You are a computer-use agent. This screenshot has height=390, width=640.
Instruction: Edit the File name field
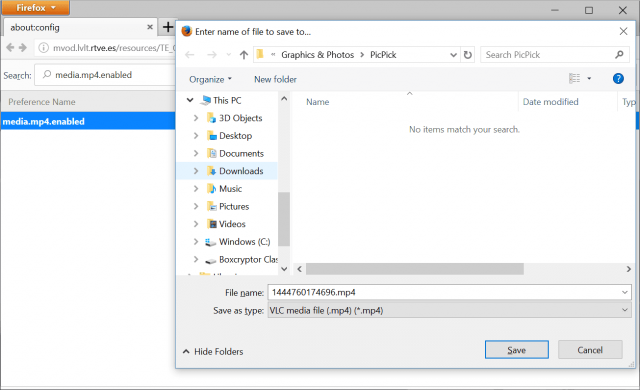point(444,292)
